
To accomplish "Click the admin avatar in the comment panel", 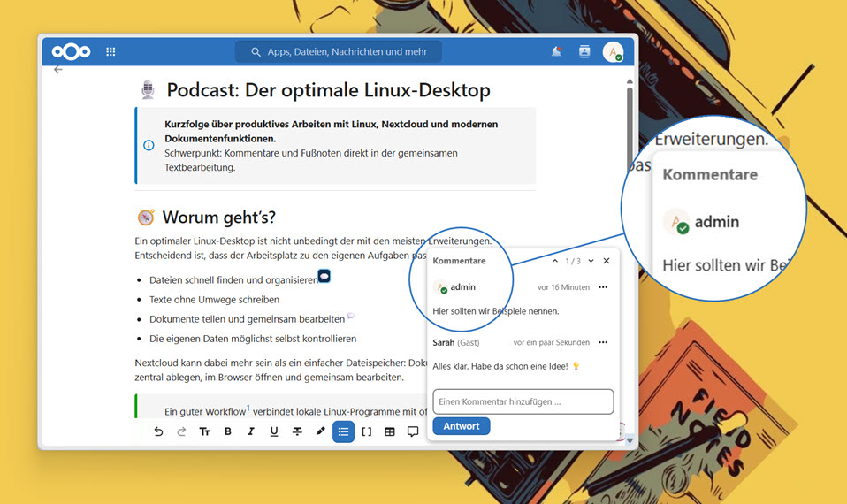I will coord(441,287).
